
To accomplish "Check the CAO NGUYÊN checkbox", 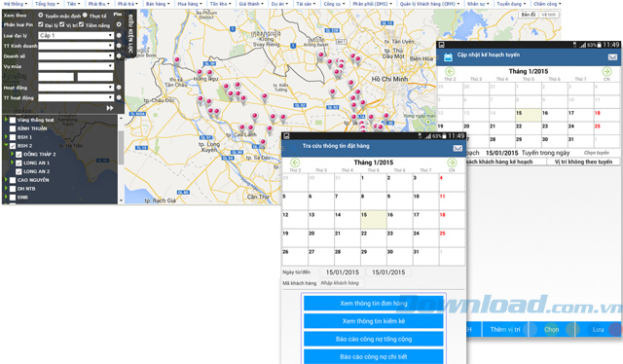I will click(13, 180).
